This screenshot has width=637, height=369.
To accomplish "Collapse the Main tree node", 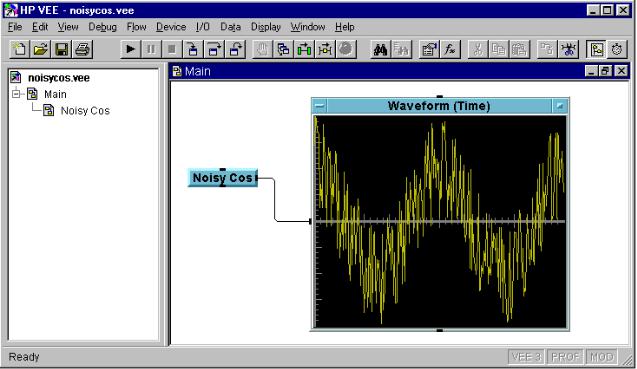I will click(x=16, y=94).
